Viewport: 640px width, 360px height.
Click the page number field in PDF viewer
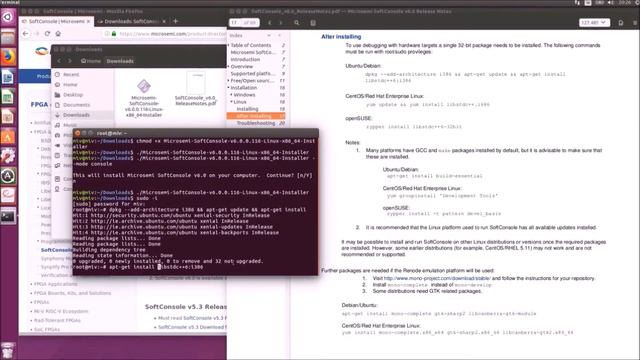click(x=235, y=22)
